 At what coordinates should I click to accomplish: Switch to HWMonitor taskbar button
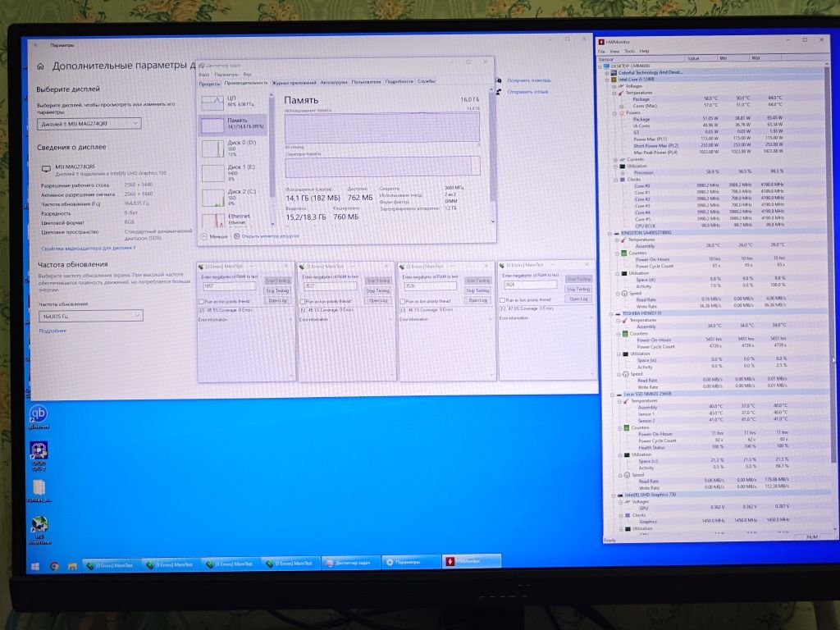pos(472,561)
